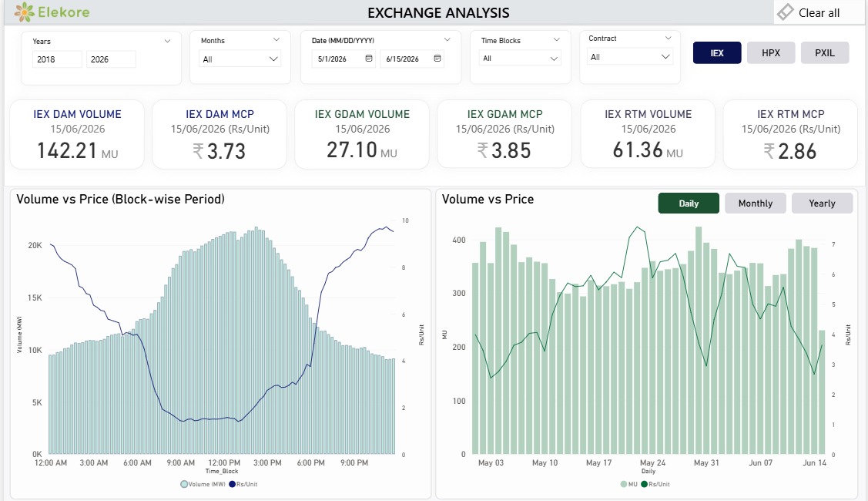Open the Time Blocks All dropdown
Screen dimensions: 868x501
pyautogui.click(x=520, y=58)
